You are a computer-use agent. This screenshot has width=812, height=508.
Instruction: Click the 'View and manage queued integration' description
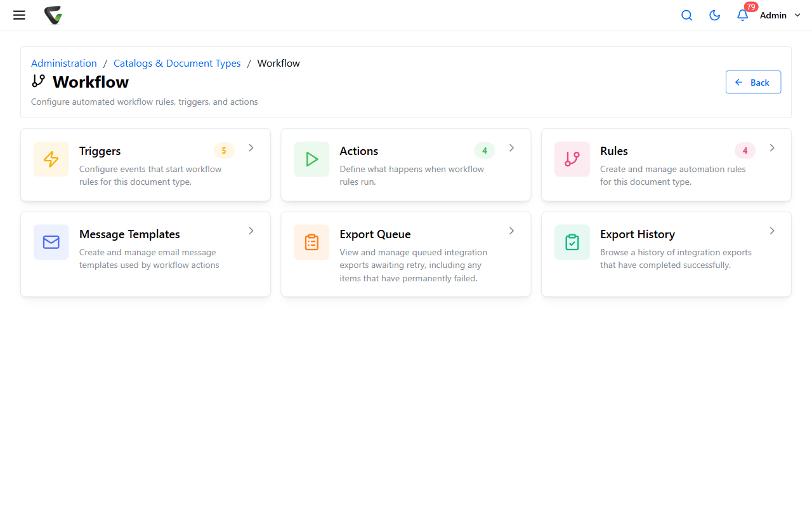414,265
